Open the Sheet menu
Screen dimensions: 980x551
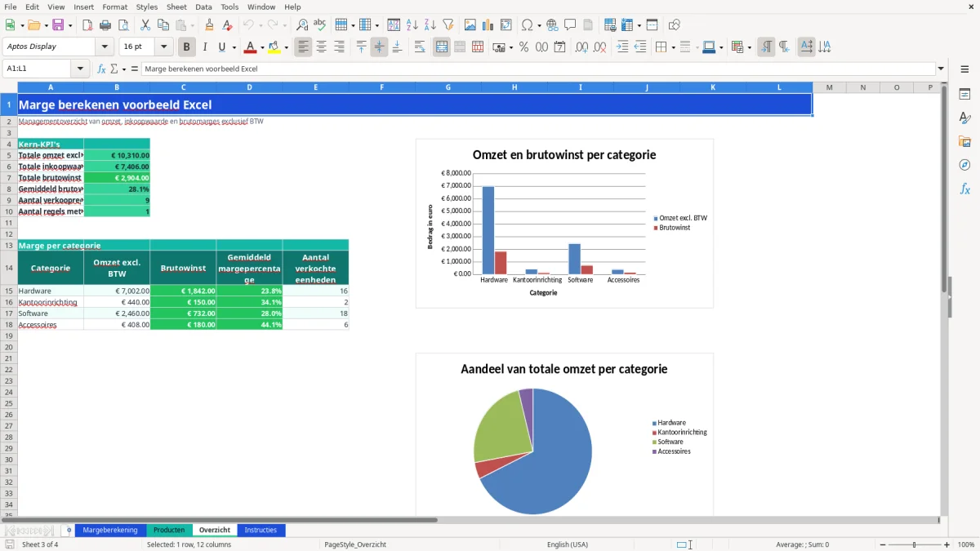(176, 7)
